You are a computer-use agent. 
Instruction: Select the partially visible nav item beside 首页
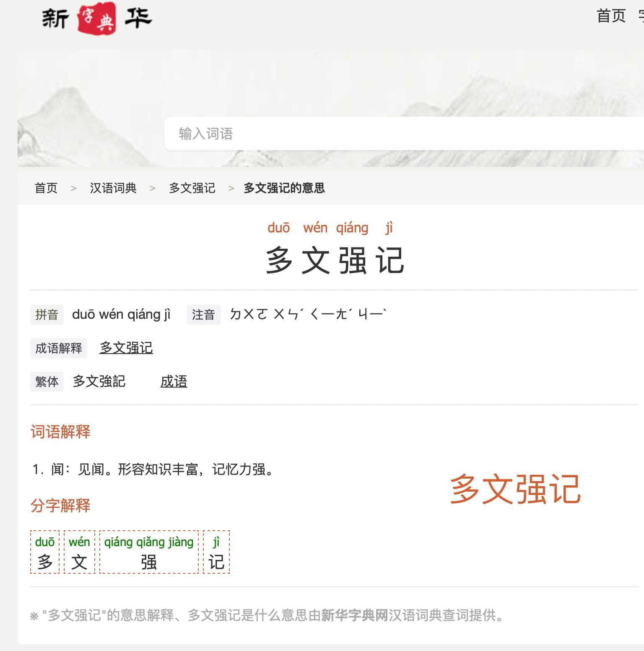click(640, 16)
